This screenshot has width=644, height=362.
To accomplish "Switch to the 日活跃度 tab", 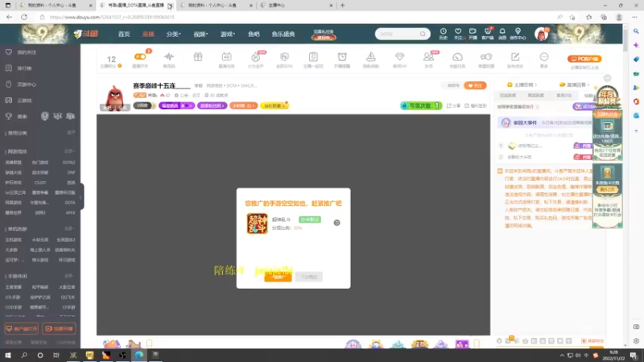I will tap(508, 95).
